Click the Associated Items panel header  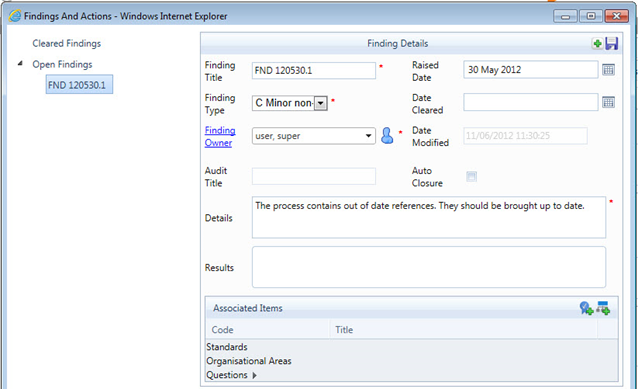click(x=411, y=308)
